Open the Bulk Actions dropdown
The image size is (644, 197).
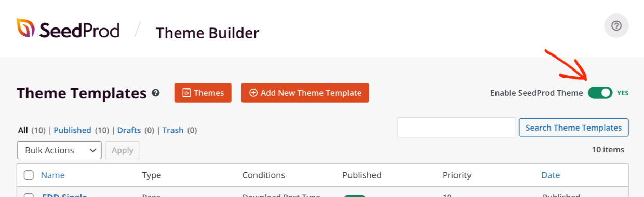tap(59, 150)
